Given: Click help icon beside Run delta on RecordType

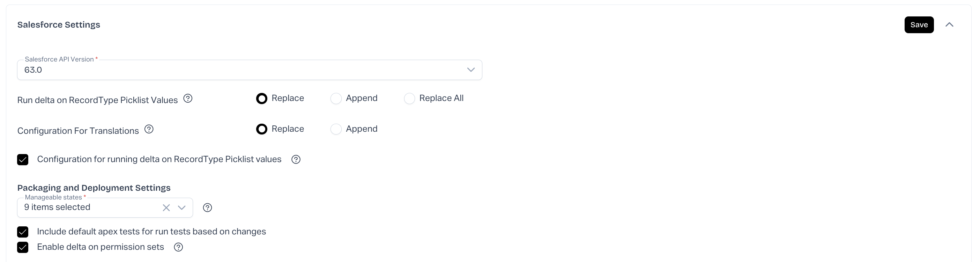Looking at the screenshot, I should [x=188, y=99].
